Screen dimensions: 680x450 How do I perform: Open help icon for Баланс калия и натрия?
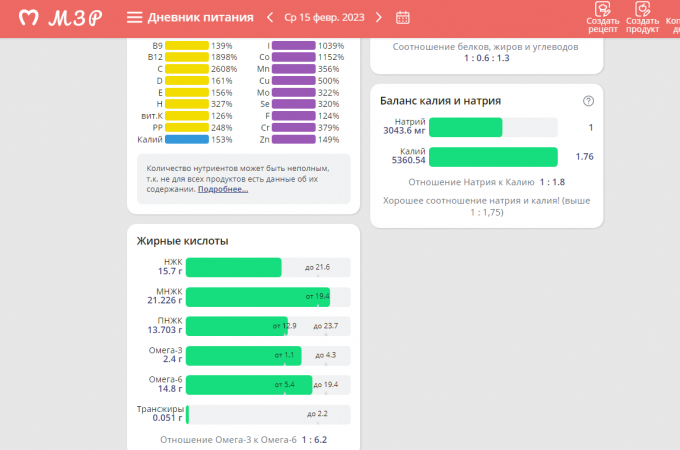point(588,101)
